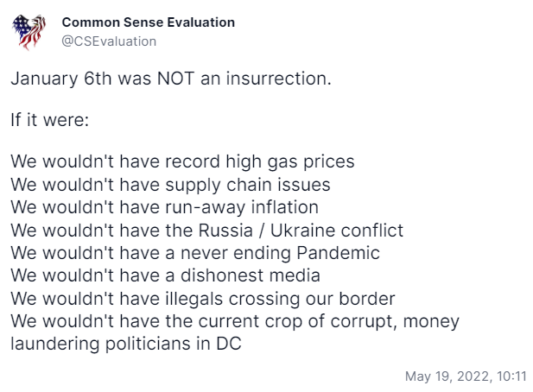Screen dimensions: 533x392
Task: Select the illegals crossing our border line
Action: pos(203,299)
